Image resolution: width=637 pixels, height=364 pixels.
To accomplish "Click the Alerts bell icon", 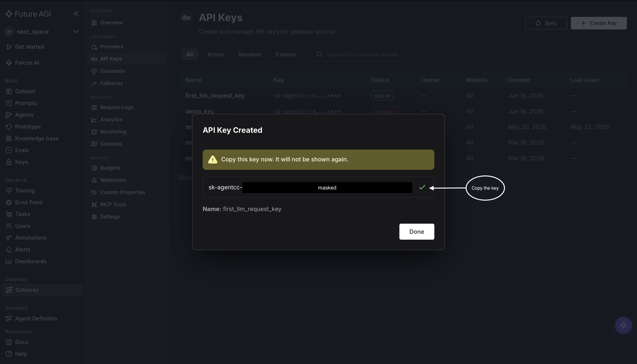I will click(9, 250).
